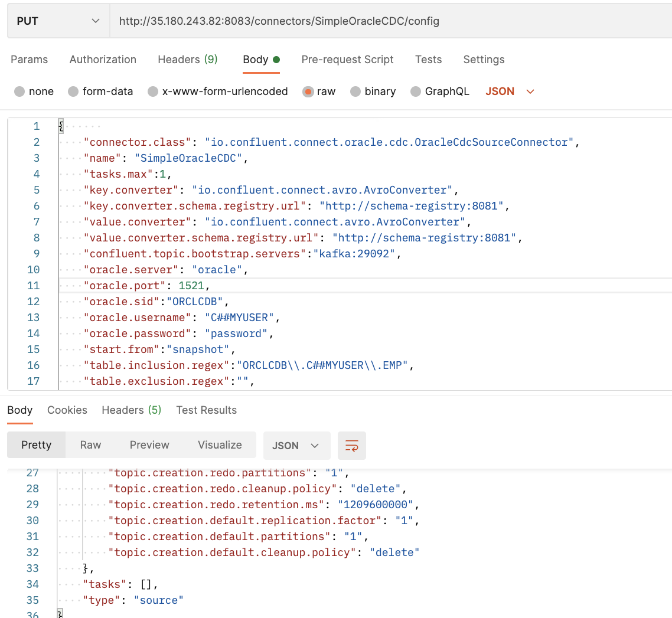View the response Cookies tab

(67, 410)
